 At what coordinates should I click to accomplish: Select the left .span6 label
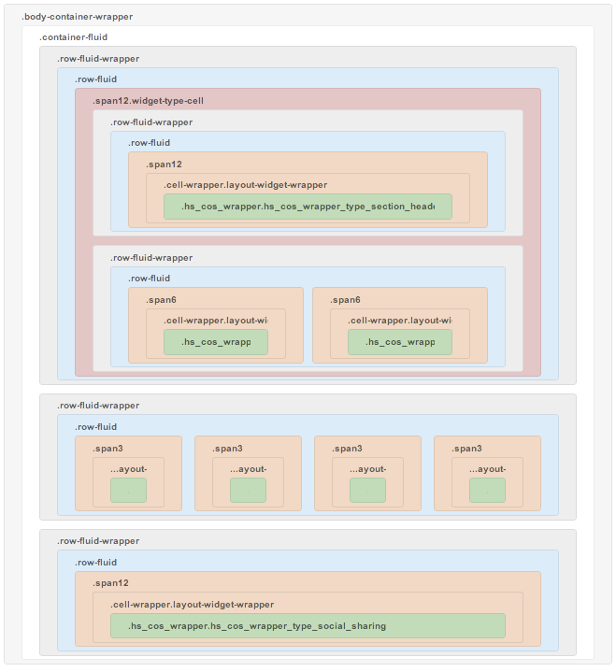click(x=161, y=300)
